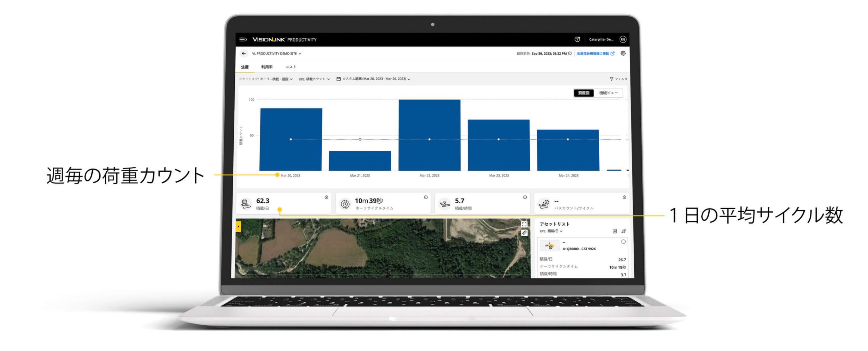Screen dimensions: 868x351
Task: Switch chart to 機械ビュー view
Action: pos(608,93)
